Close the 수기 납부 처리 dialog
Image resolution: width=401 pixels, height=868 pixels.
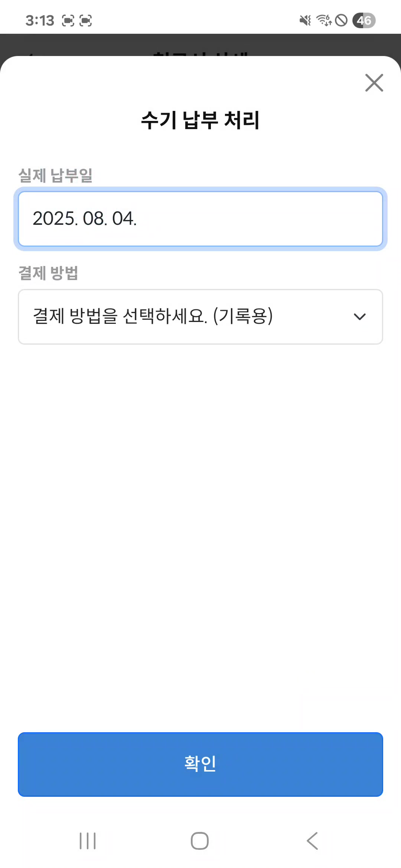point(374,83)
